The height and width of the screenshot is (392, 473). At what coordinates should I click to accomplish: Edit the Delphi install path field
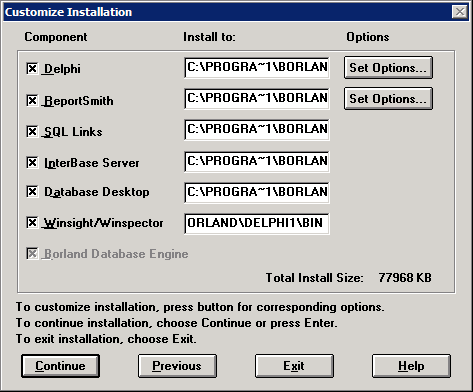[x=257, y=68]
